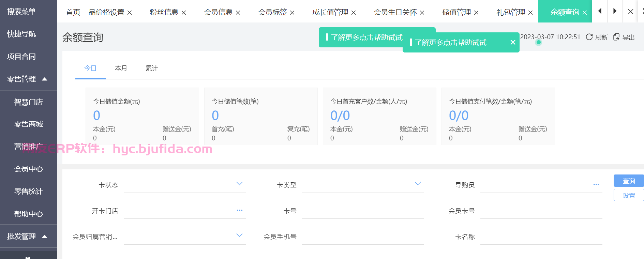Viewport: 644px width, 259px height.
Task: Open the 开卡门店 selector ellipsis
Action: point(240,210)
